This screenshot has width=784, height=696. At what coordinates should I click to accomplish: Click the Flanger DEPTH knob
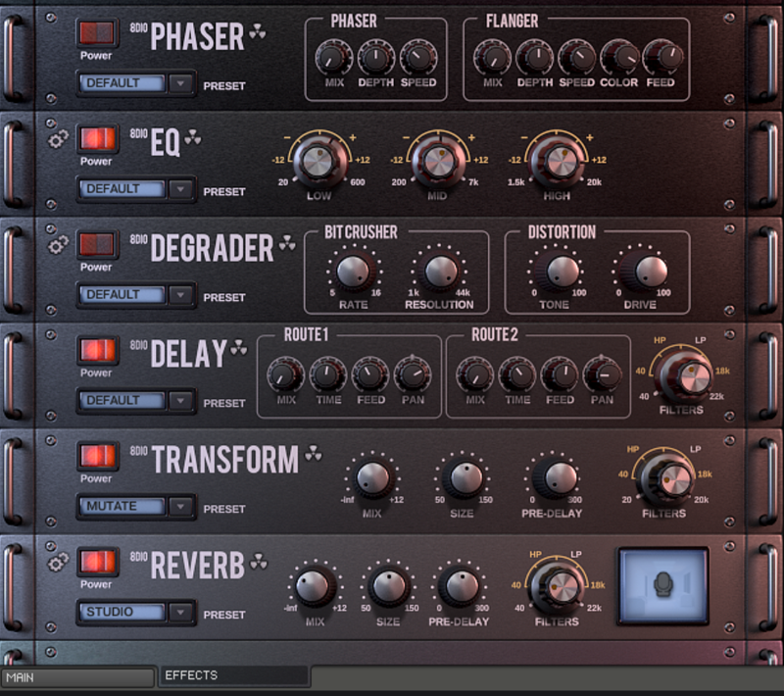(534, 58)
